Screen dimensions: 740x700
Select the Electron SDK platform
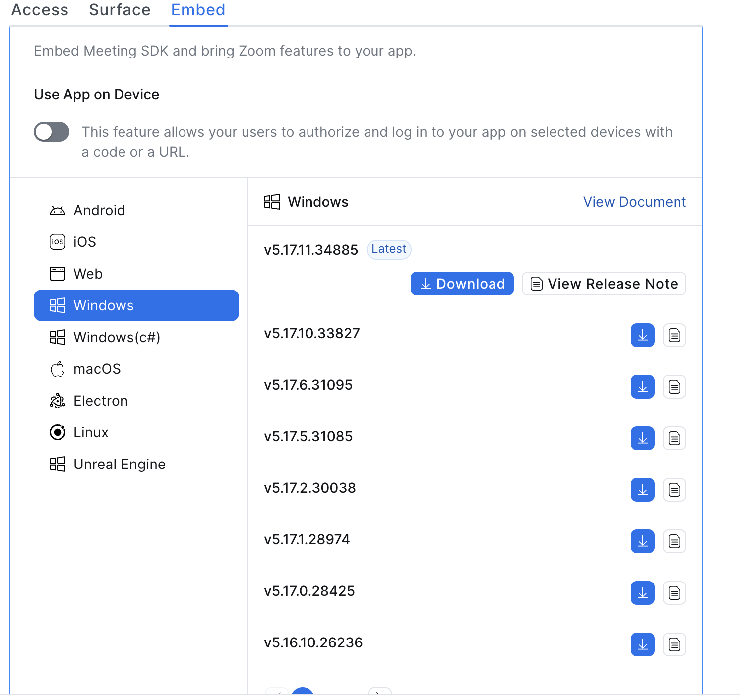click(100, 401)
